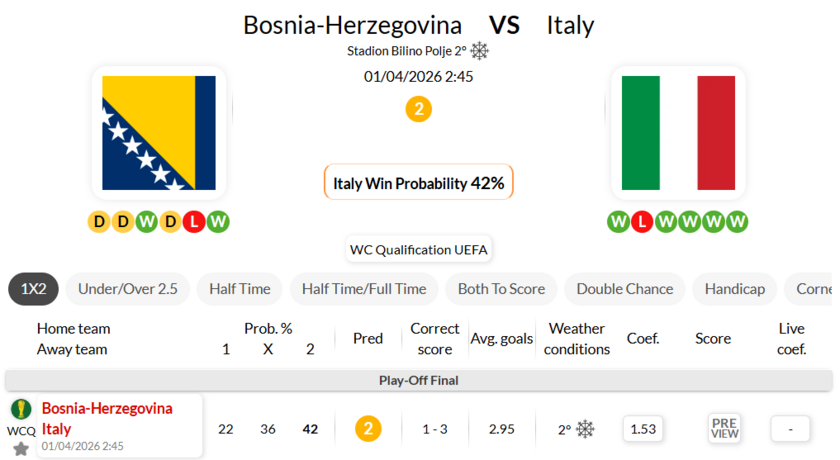840x460 pixels.
Task: Click the WC Qualification UEFA label
Action: tap(418, 249)
